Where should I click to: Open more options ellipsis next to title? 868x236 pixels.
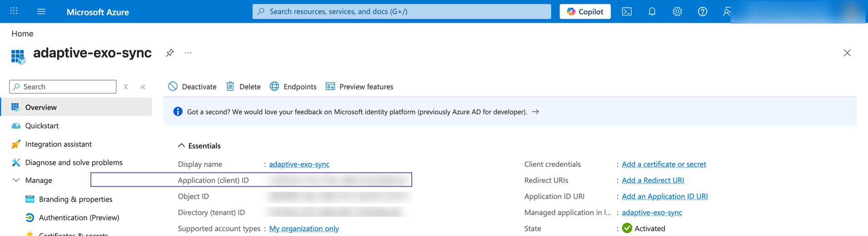click(188, 53)
